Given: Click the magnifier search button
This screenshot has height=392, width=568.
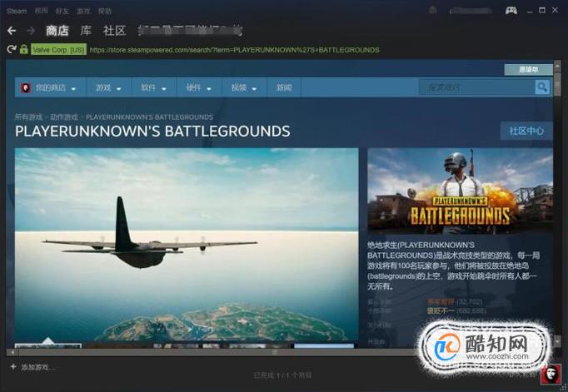Looking at the screenshot, I should [542, 87].
